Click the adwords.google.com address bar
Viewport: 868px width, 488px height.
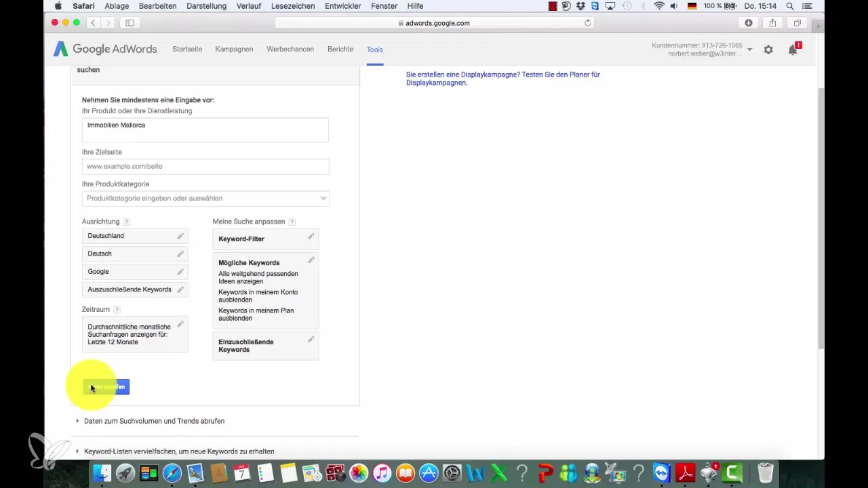coord(434,23)
